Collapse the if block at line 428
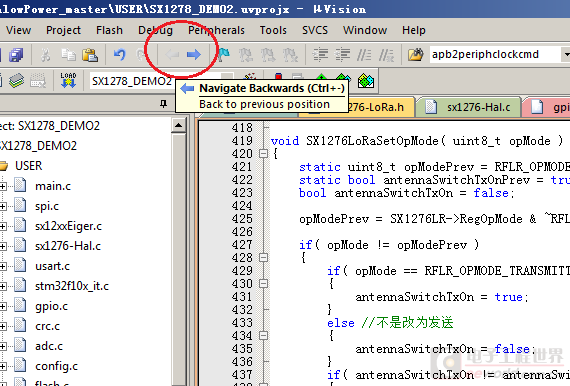 tap(264, 258)
